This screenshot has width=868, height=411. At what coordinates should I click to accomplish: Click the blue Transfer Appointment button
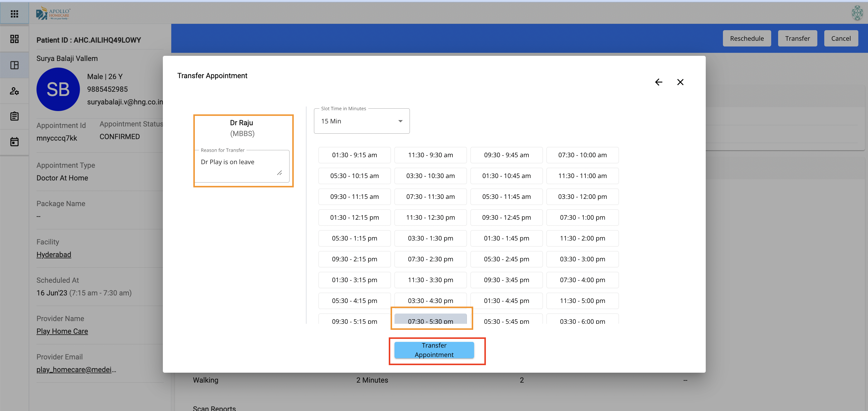tap(434, 350)
